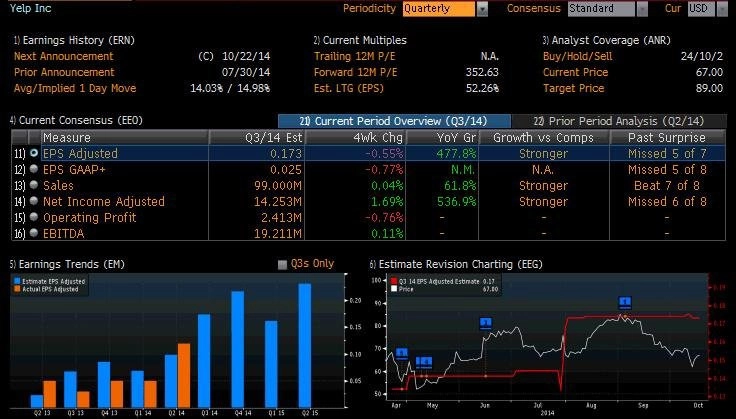Select the EPS Adjusted radio button

point(34,153)
